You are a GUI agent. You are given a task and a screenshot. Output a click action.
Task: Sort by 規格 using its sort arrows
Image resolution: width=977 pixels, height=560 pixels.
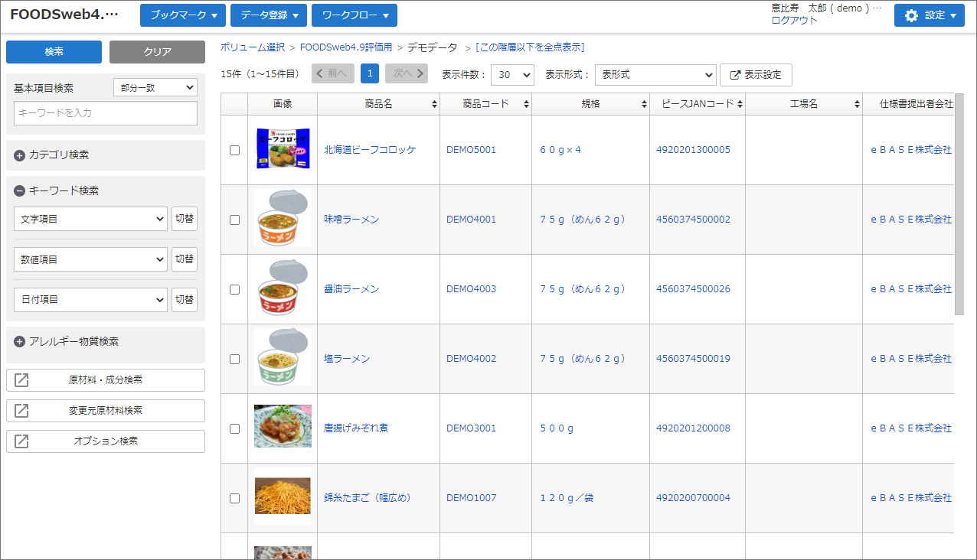click(645, 104)
